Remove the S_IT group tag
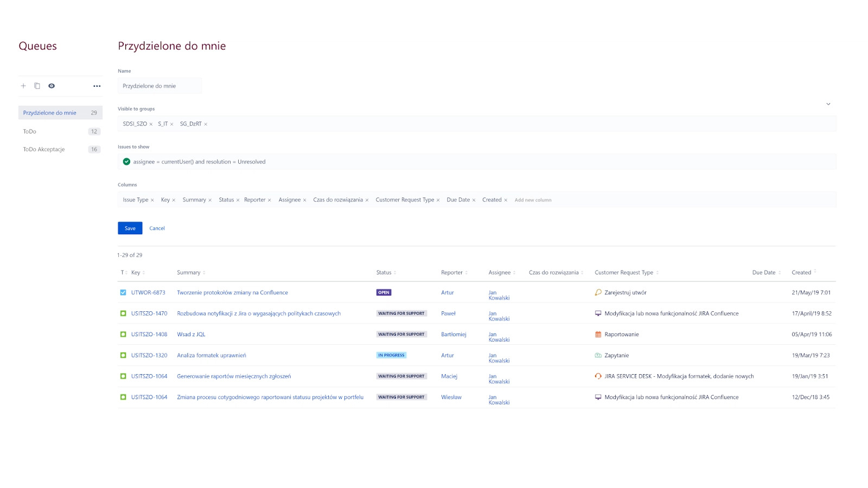 pyautogui.click(x=171, y=124)
